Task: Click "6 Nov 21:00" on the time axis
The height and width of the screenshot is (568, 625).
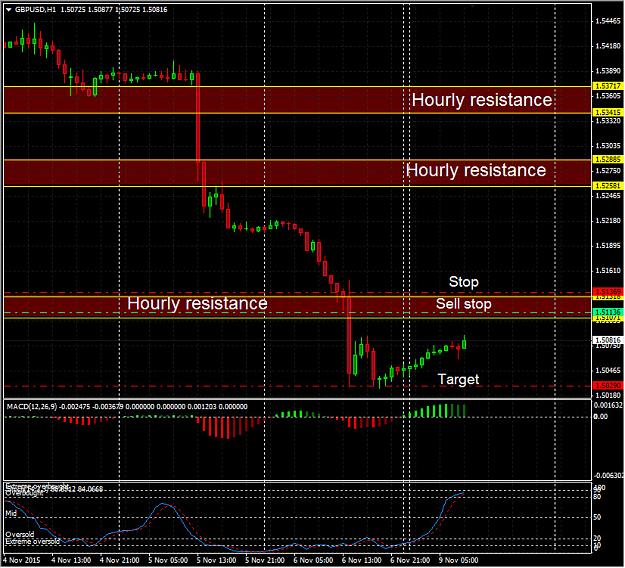Action: tap(410, 560)
